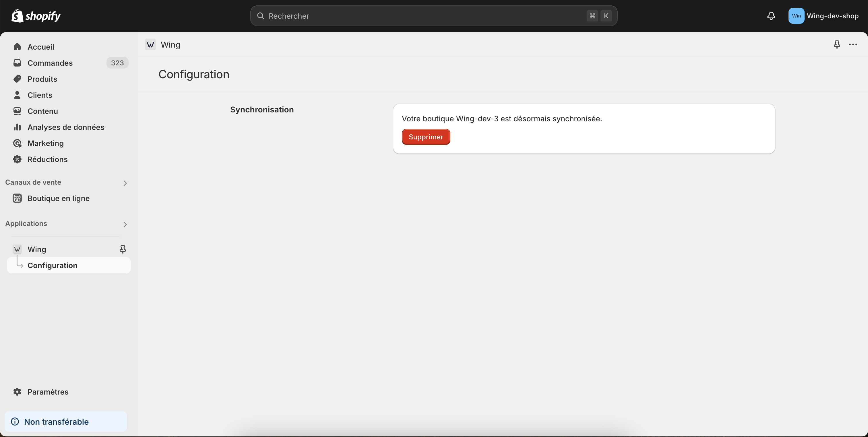Click the K shortcut key hint
868x437 pixels.
[606, 16]
